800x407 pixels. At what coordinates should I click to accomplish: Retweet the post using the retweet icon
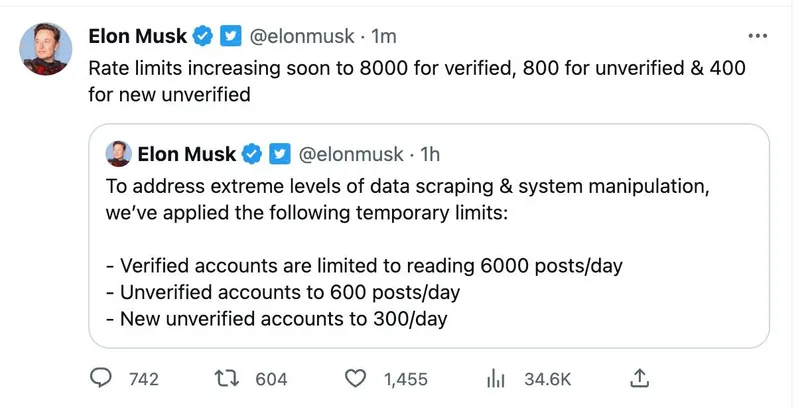[229, 378]
